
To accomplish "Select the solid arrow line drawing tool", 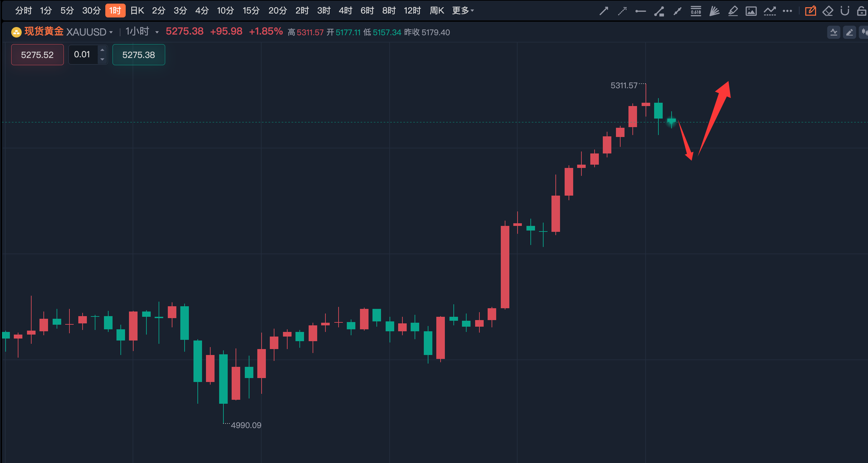I will pyautogui.click(x=604, y=11).
